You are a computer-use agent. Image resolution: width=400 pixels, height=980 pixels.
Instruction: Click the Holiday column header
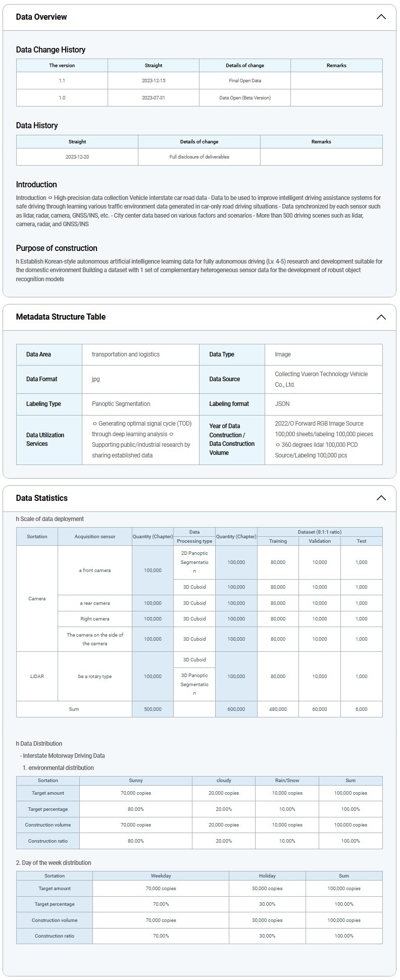tap(267, 876)
